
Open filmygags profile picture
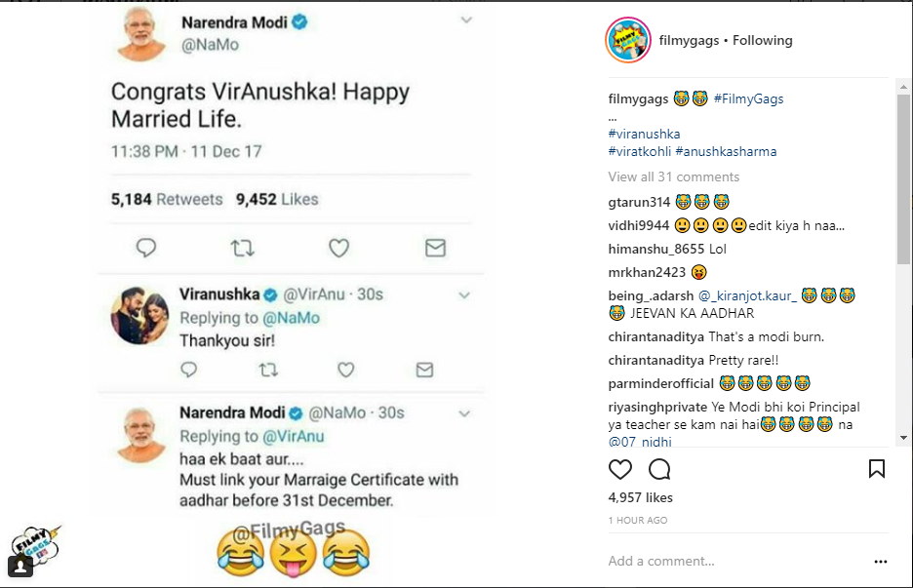[629, 40]
